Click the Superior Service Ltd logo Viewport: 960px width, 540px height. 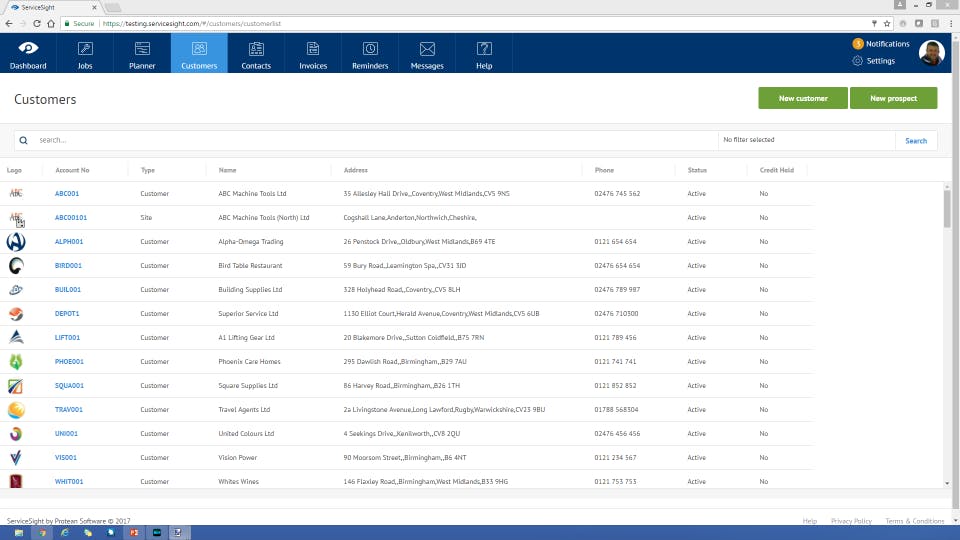coord(16,313)
